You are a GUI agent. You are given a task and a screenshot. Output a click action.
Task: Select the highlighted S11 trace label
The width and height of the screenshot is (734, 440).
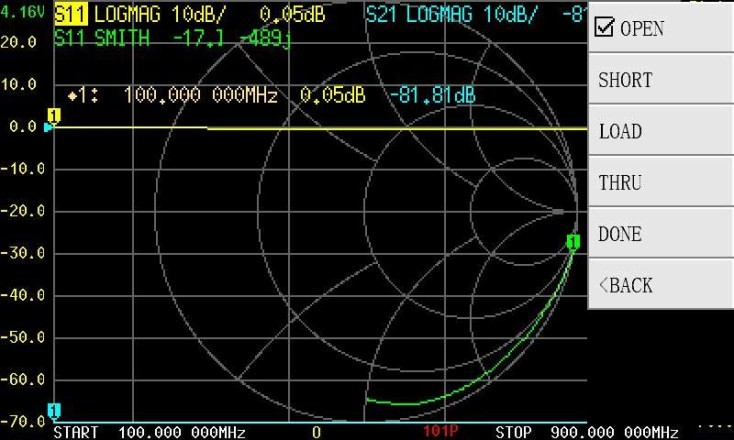click(70, 15)
